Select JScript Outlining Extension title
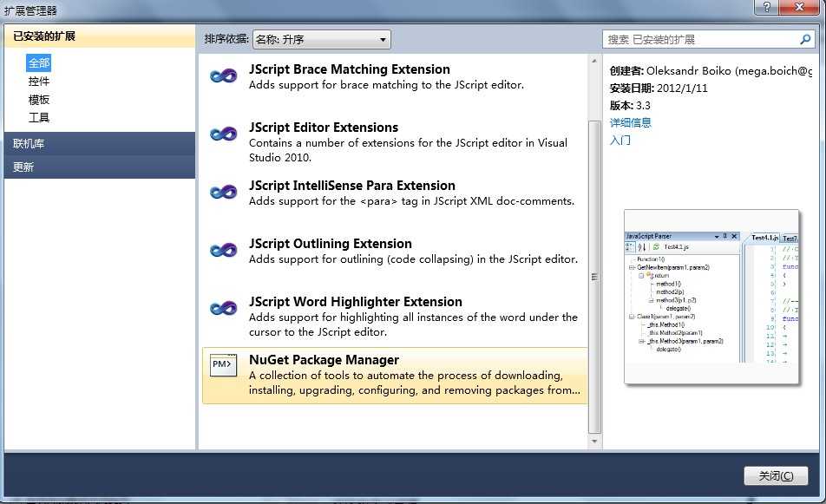826x504 pixels. pyautogui.click(x=331, y=243)
